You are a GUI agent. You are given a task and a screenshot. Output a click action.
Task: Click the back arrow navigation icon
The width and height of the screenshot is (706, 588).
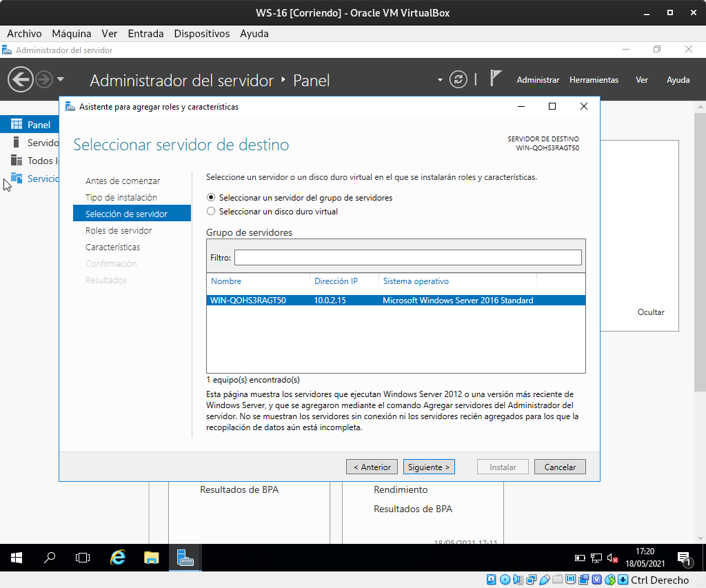tap(20, 79)
